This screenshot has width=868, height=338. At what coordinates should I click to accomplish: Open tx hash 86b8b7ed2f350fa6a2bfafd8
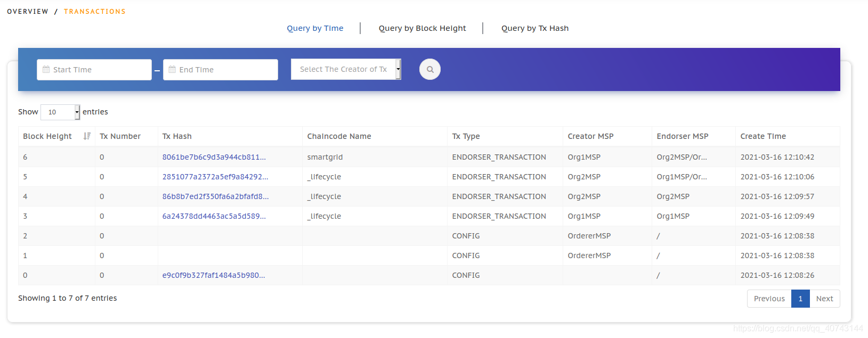(x=215, y=196)
